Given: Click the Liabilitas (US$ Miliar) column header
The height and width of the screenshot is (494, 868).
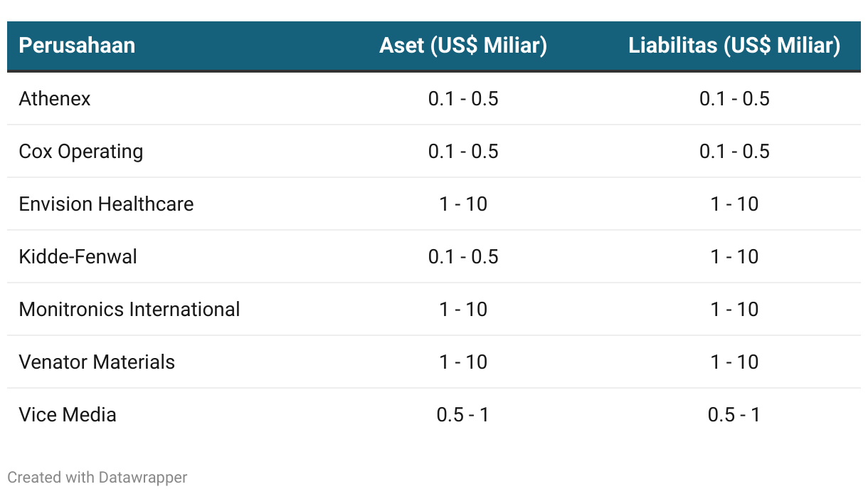Looking at the screenshot, I should tap(734, 46).
